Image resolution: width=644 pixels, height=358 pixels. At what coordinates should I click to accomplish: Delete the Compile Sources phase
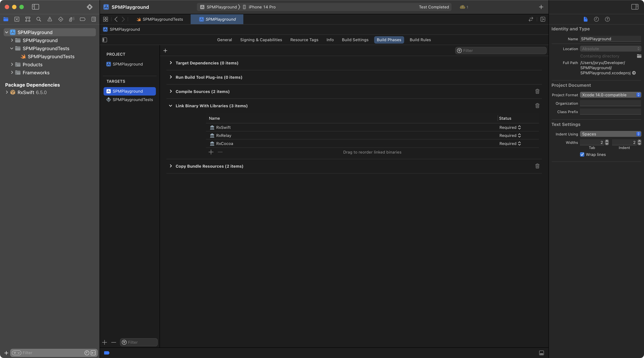pos(537,91)
